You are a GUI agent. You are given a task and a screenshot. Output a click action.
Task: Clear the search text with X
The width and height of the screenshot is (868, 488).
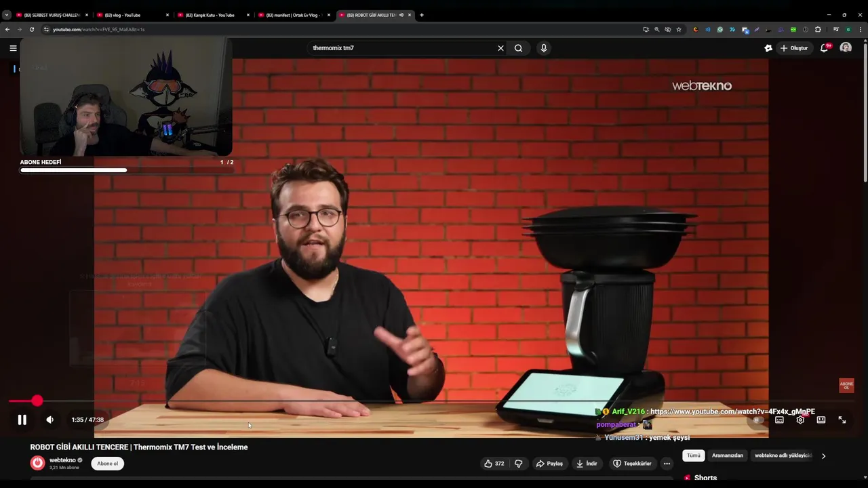click(500, 48)
